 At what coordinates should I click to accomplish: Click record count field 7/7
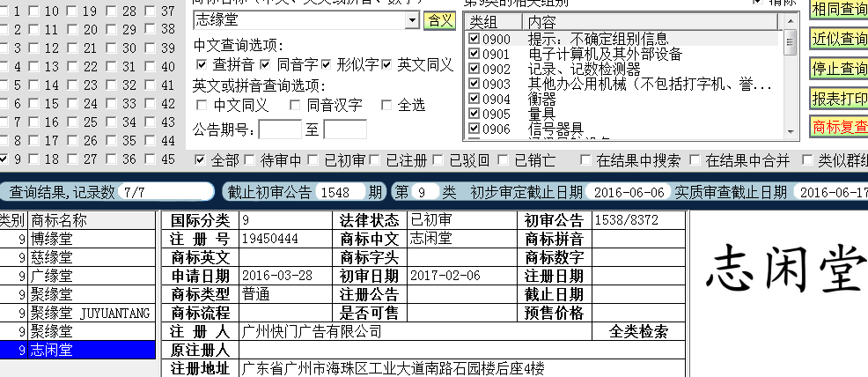(166, 192)
